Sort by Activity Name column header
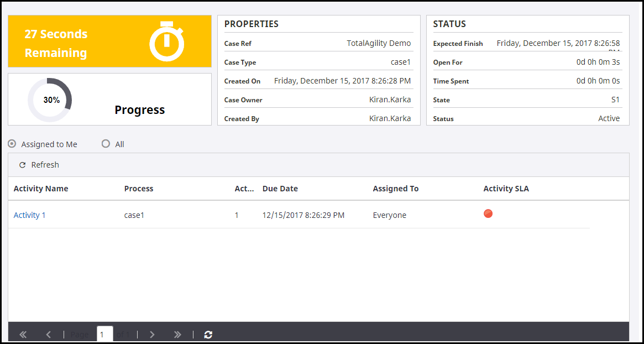The height and width of the screenshot is (344, 644). click(41, 189)
